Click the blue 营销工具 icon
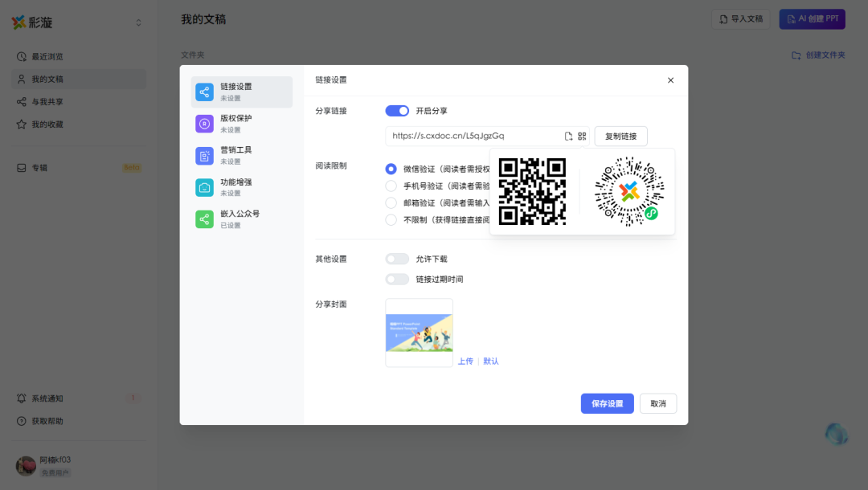Screen dimensions: 868x490 (204, 156)
